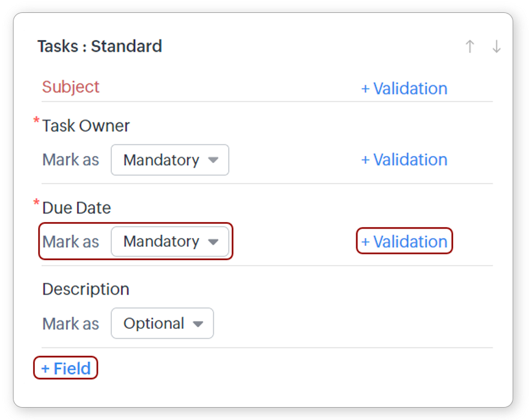Select the Due Date field label
The image size is (532, 420).
(76, 208)
